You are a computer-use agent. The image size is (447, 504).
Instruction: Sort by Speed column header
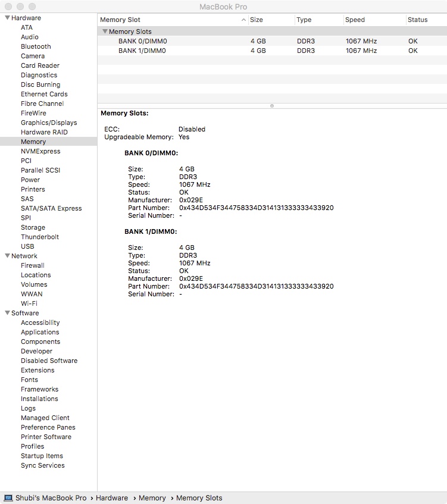[355, 20]
